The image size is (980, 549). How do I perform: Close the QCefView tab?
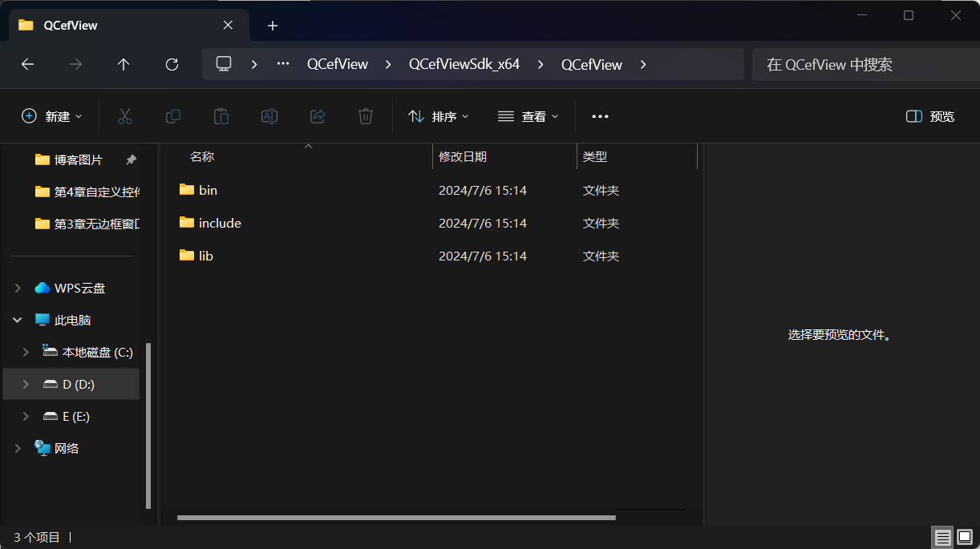pyautogui.click(x=228, y=25)
